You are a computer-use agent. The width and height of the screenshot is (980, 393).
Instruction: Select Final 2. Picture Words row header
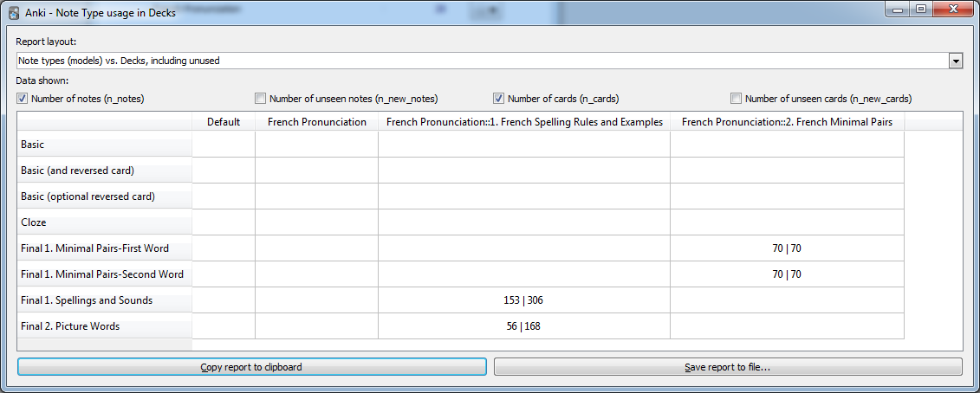[104, 326]
